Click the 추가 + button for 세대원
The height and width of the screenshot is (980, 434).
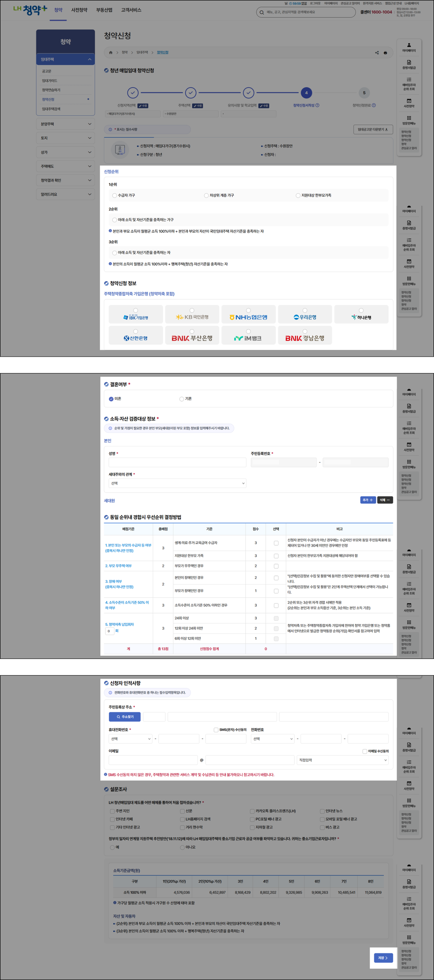coord(368,500)
